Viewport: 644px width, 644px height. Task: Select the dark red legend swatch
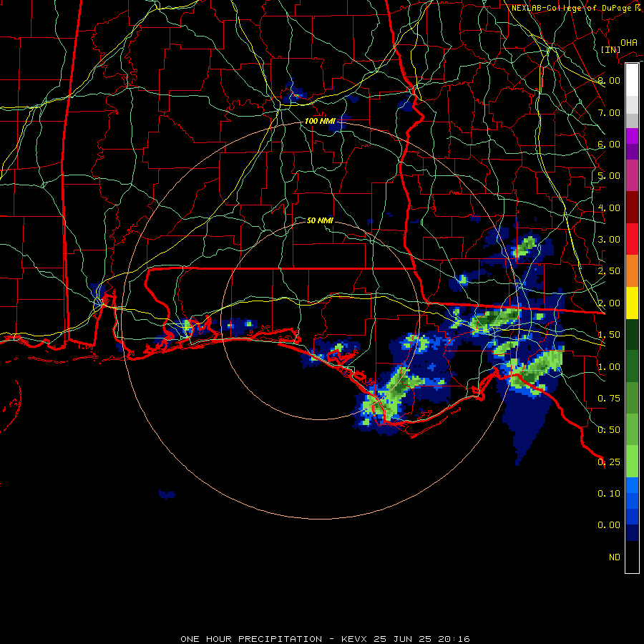click(x=632, y=208)
